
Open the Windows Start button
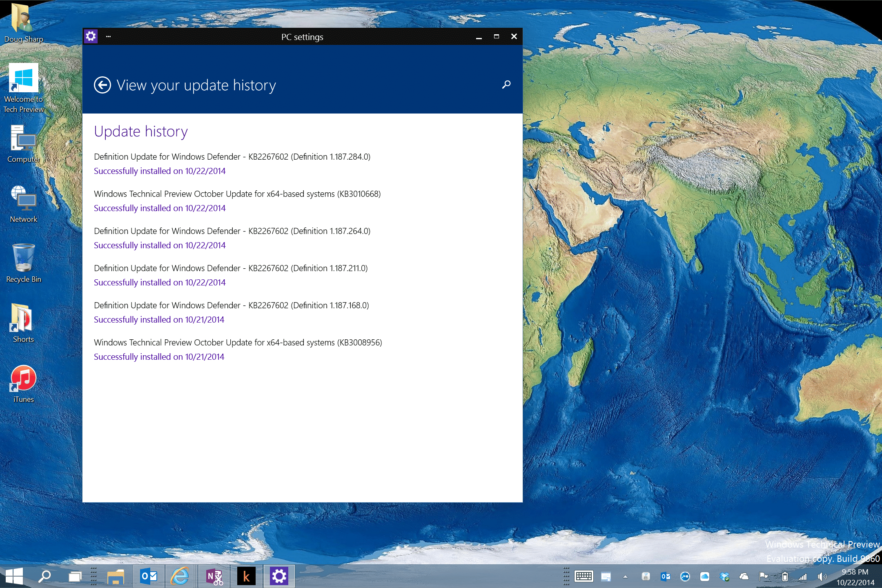click(14, 576)
